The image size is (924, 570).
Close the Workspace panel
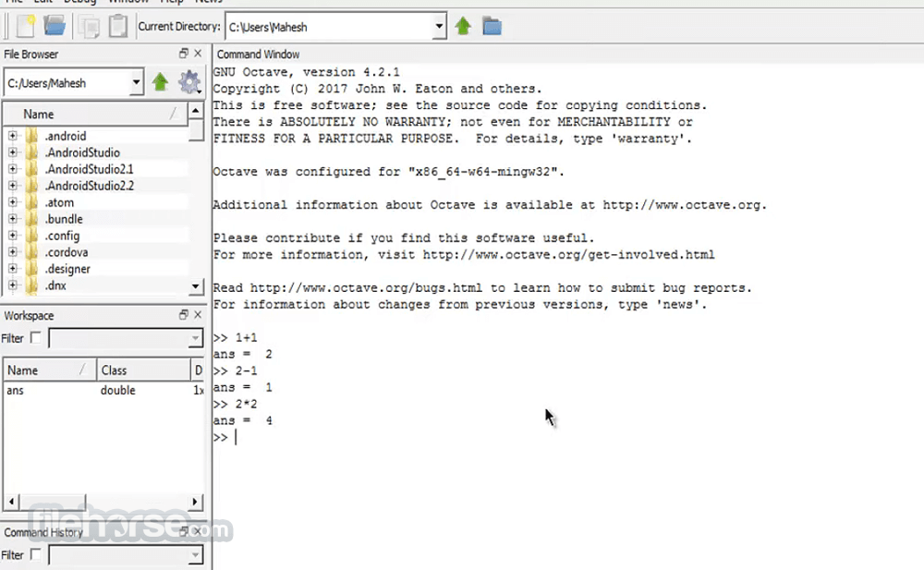pyautogui.click(x=198, y=314)
